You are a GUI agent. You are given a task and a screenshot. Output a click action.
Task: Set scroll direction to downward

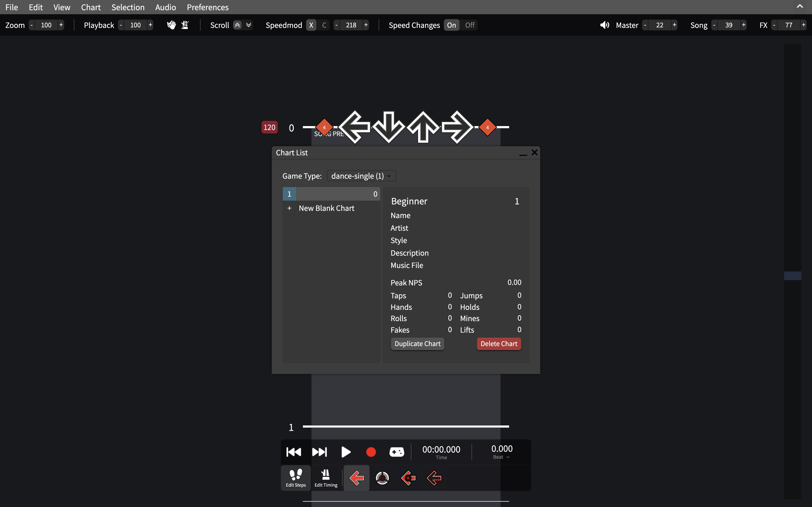(x=249, y=25)
